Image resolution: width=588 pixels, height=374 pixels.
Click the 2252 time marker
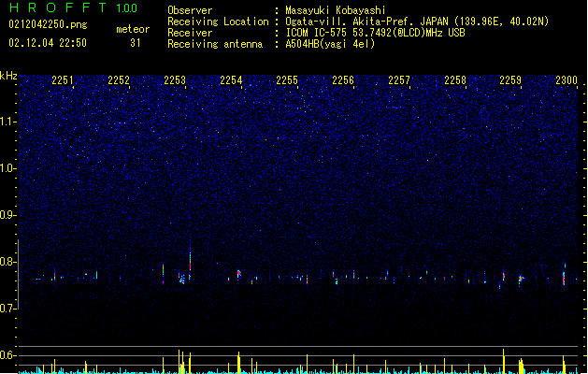point(119,80)
